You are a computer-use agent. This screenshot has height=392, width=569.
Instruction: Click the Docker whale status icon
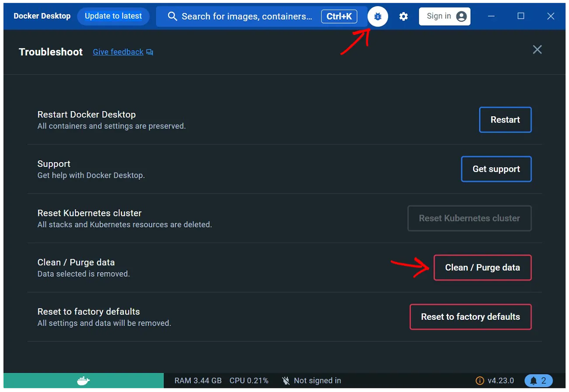coord(83,381)
